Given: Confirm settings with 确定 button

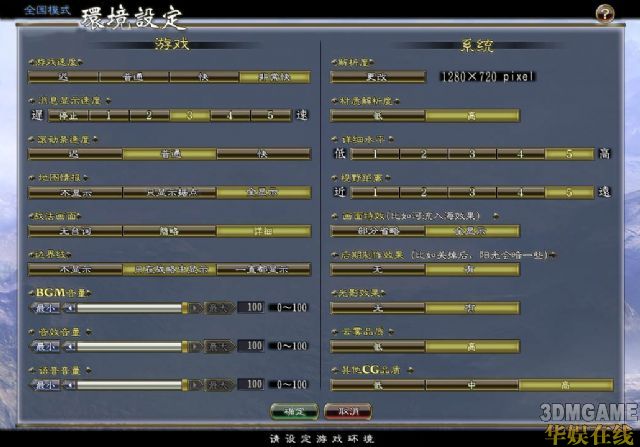Looking at the screenshot, I should pyautogui.click(x=294, y=411).
